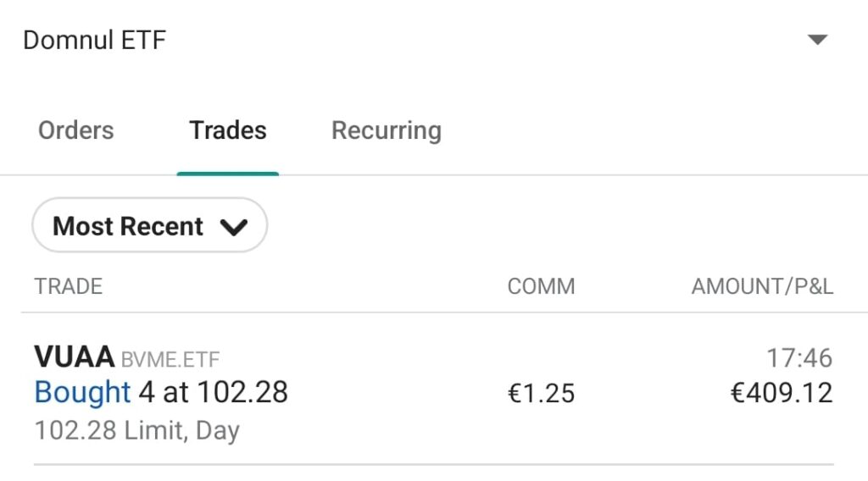This screenshot has width=868, height=481.
Task: Click the COMM column header
Action: click(541, 286)
